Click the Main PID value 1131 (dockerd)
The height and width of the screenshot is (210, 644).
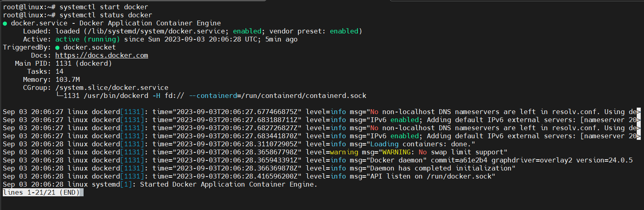pos(84,63)
